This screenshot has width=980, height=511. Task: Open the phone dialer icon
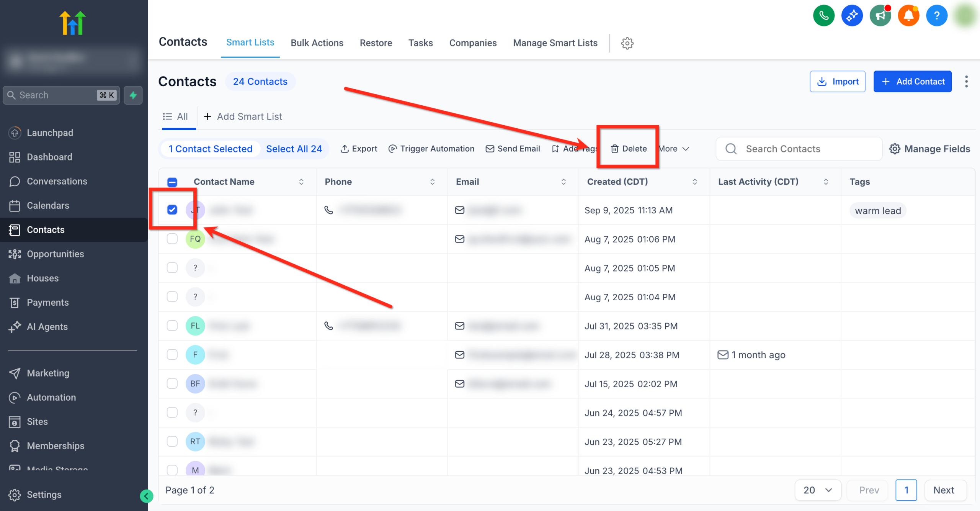(x=823, y=15)
